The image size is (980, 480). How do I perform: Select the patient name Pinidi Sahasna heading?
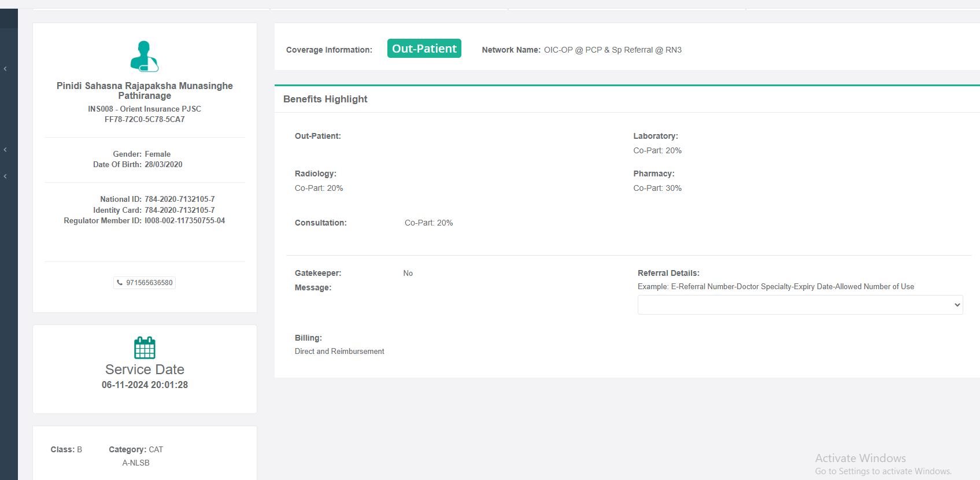pyautogui.click(x=145, y=91)
